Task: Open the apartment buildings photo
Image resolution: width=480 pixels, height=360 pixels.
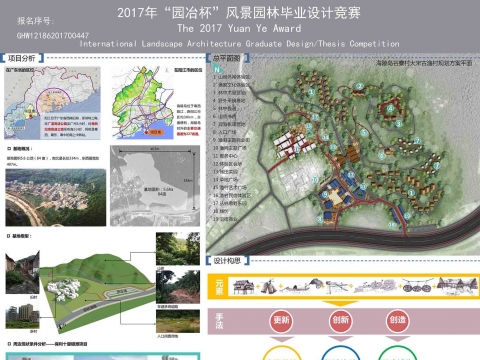Action: [22, 316]
